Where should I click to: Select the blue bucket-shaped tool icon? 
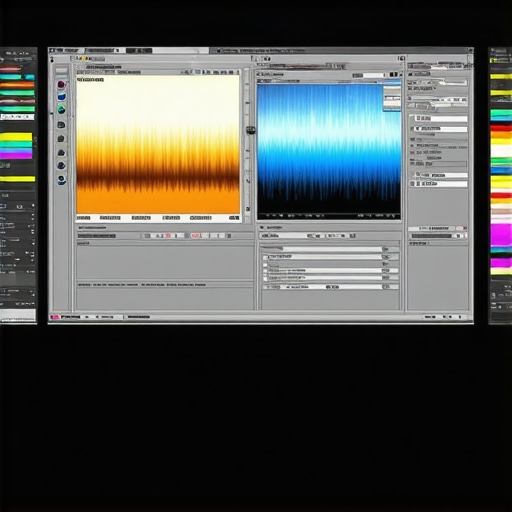pos(61,97)
